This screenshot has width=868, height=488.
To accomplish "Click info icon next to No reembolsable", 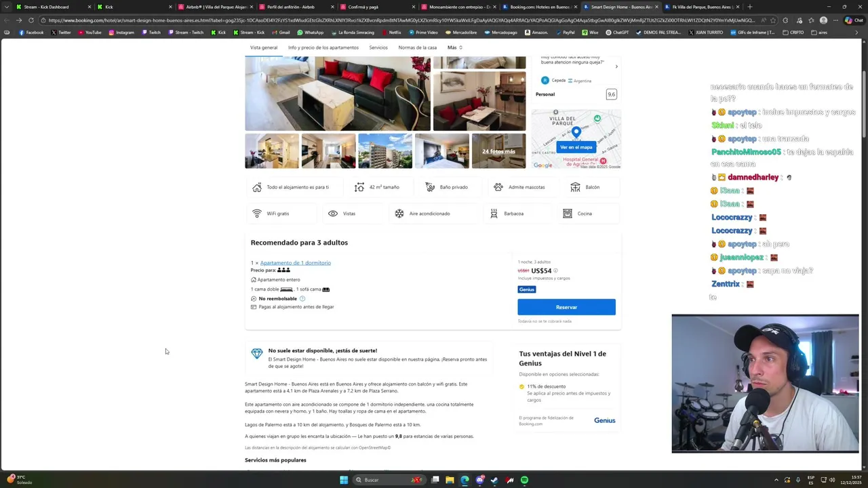I will 302,298.
